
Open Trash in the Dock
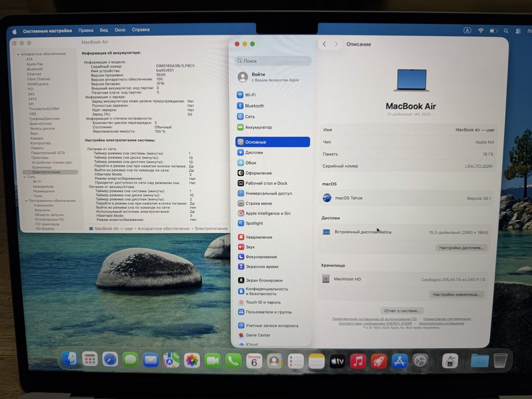499,361
